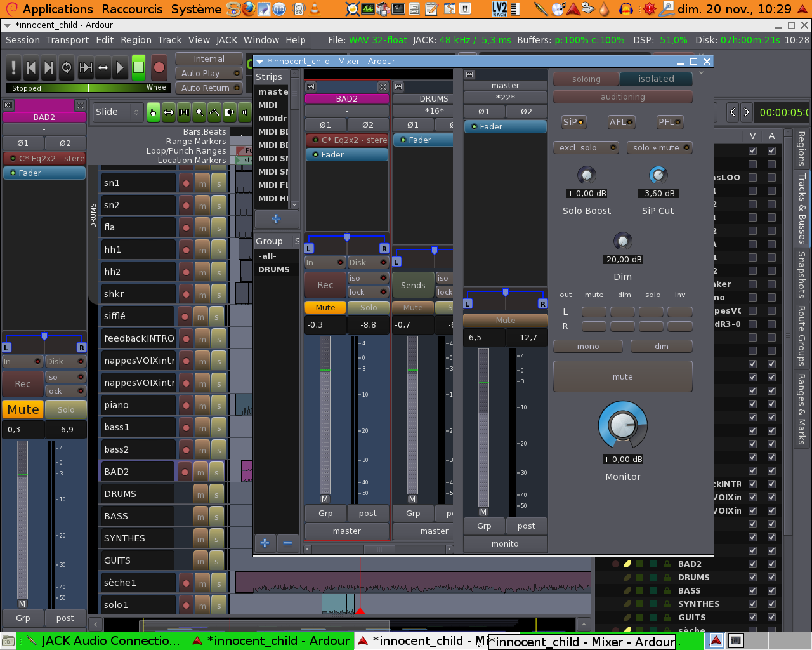Open the Region menu
812x650 pixels.
136,40
